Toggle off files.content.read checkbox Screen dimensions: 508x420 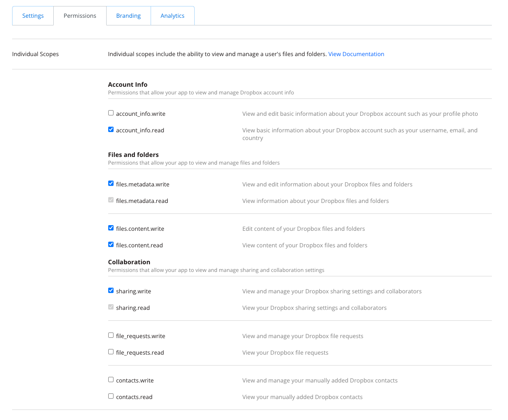[x=111, y=244]
